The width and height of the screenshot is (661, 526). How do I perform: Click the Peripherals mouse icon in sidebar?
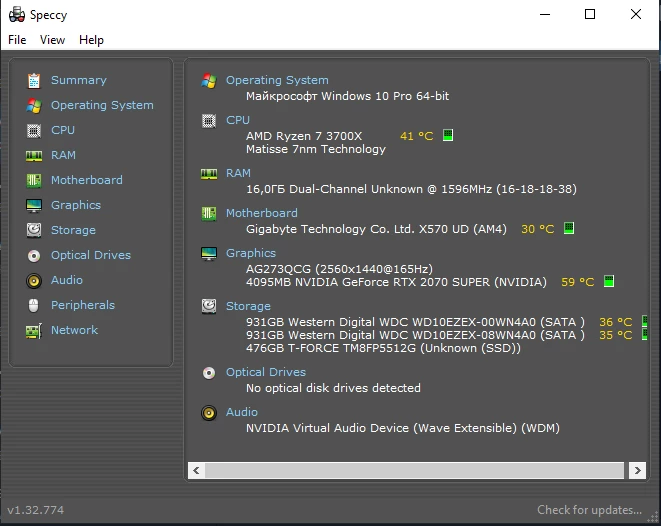[x=34, y=306]
